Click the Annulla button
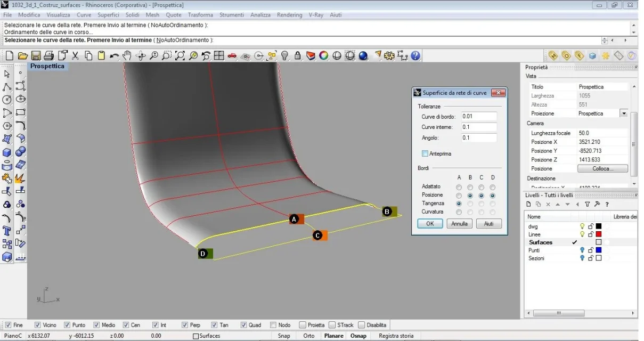The image size is (644, 341). [459, 224]
